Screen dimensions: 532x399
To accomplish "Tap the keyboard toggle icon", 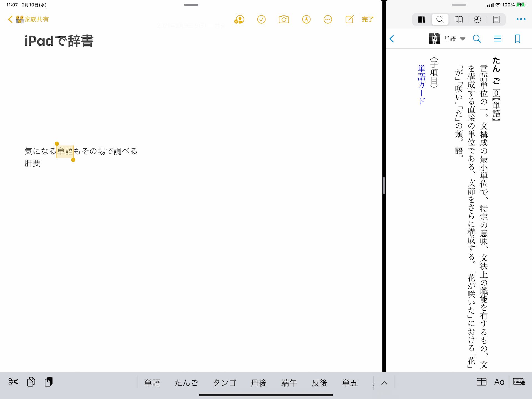I will (x=519, y=382).
